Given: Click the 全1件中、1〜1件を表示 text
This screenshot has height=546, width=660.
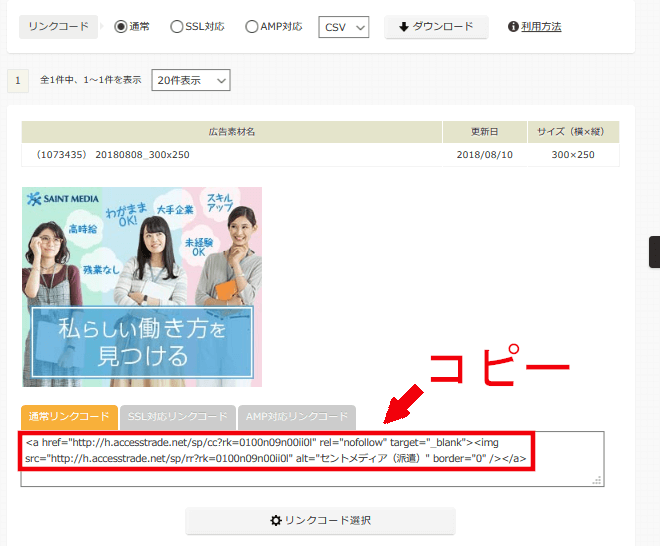Looking at the screenshot, I should pyautogui.click(x=90, y=80).
